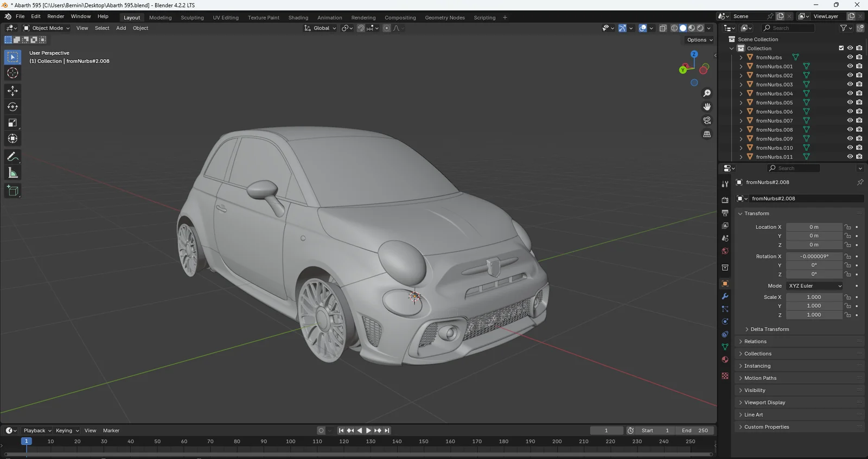Open the Playback popover in timeline
This screenshot has width=868, height=459.
click(x=37, y=431)
